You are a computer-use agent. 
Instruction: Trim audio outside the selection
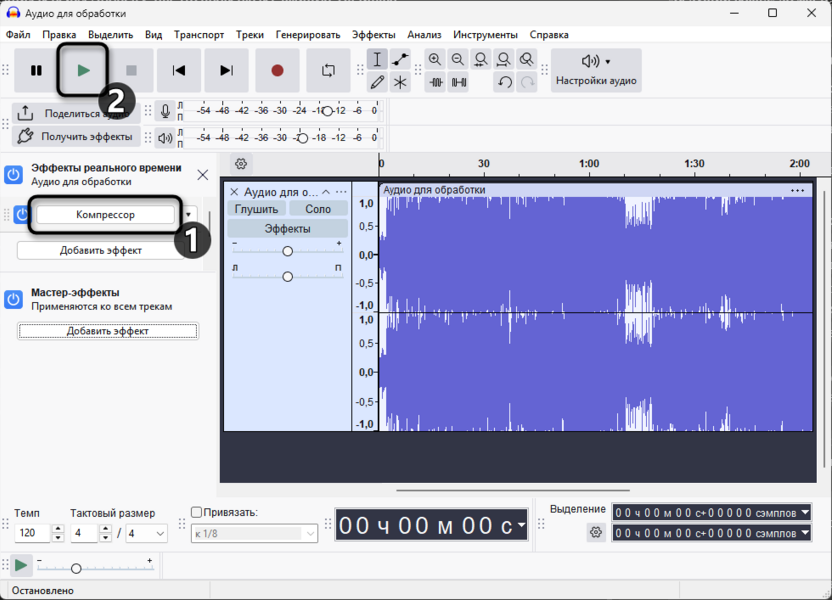pos(435,82)
